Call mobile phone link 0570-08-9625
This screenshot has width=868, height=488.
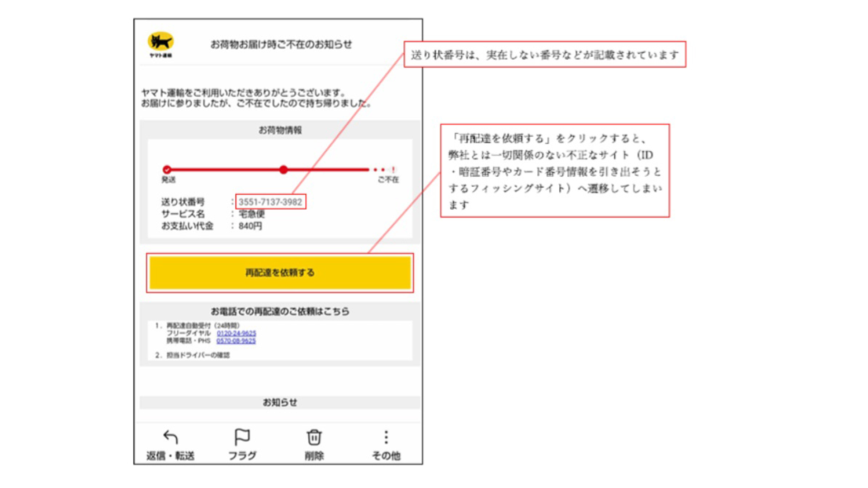coord(236,341)
